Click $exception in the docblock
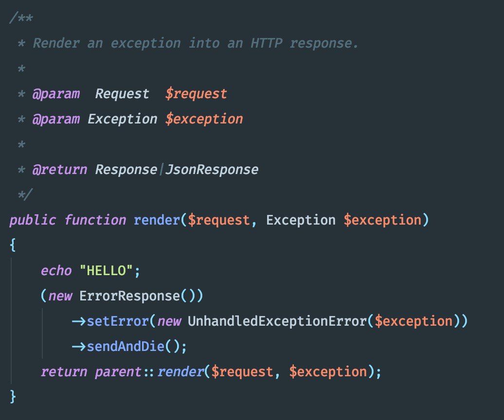Image resolution: width=504 pixels, height=420 pixels. (204, 119)
